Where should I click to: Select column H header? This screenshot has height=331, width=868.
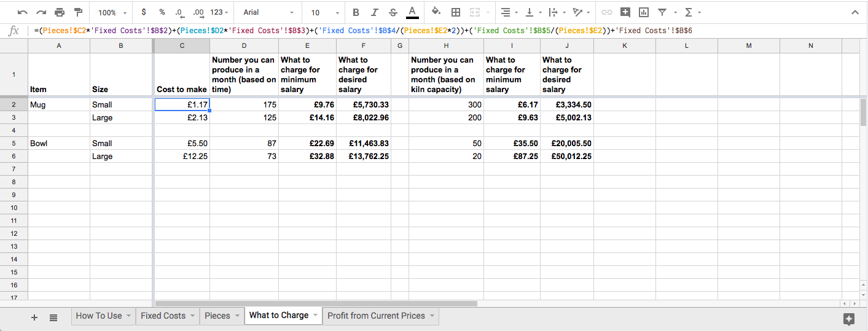[x=446, y=45]
